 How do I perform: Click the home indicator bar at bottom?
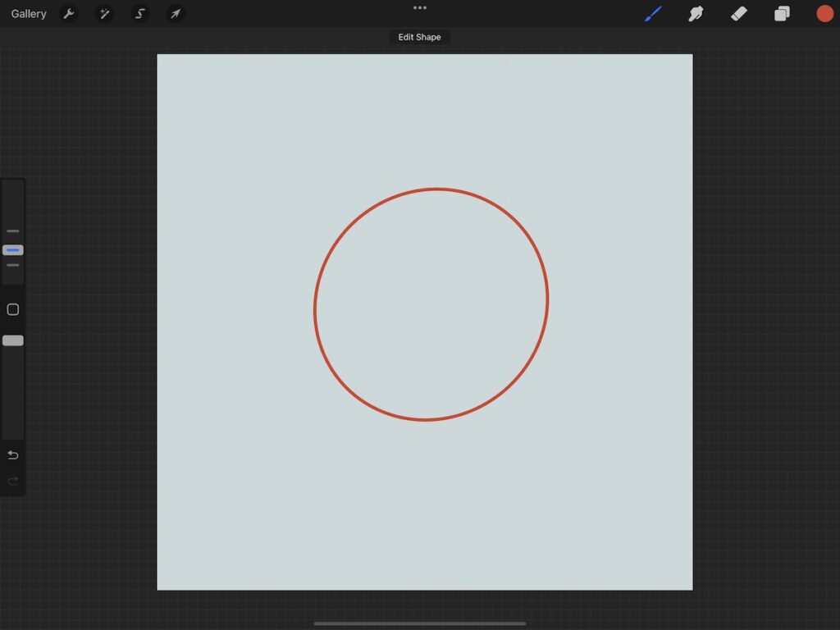[x=420, y=623]
